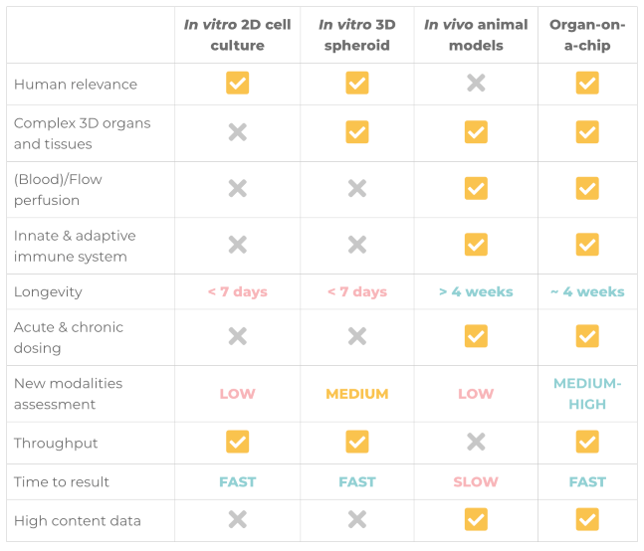Viewport: 644px width, 551px height.
Task: Click Organ-on-a-chip Human relevance checkbox
Action: pyautogui.click(x=587, y=83)
